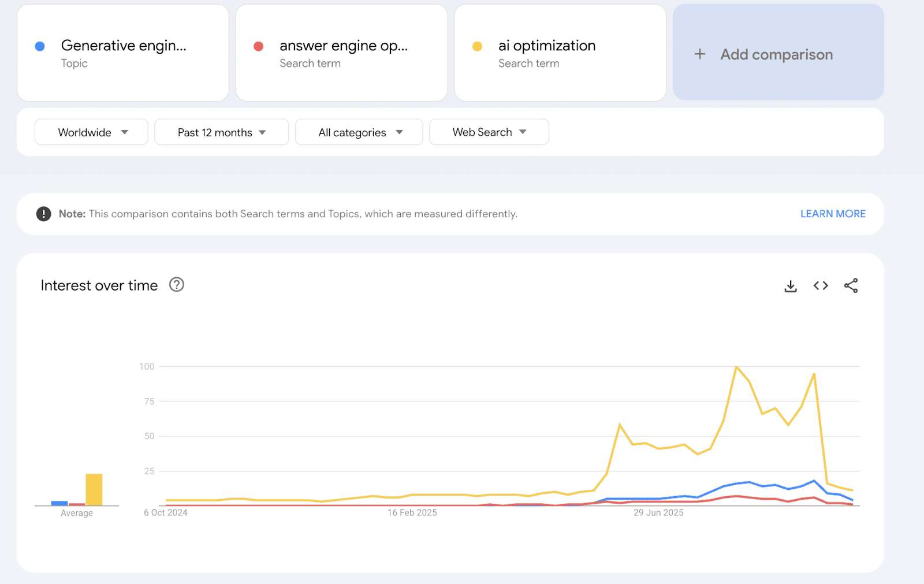Click blue dot for Generative engine topic
This screenshot has height=584, width=924.
pos(40,46)
